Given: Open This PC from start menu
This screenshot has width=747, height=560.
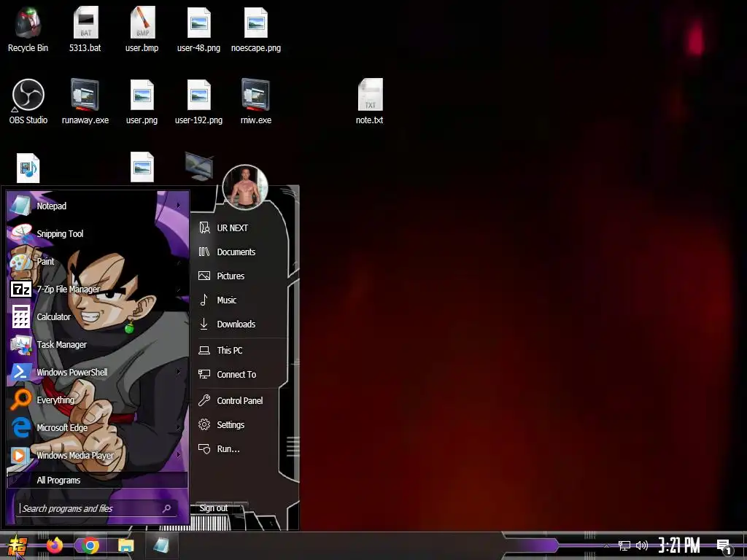Looking at the screenshot, I should point(241,351).
